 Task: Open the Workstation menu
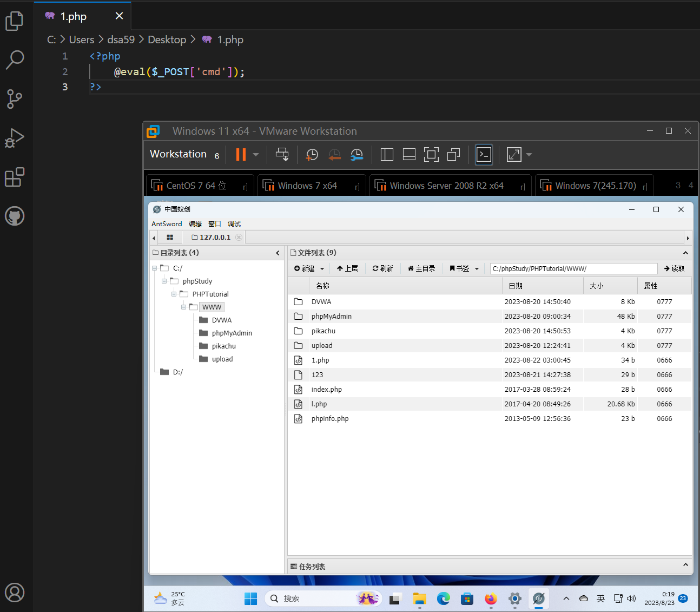[178, 154]
